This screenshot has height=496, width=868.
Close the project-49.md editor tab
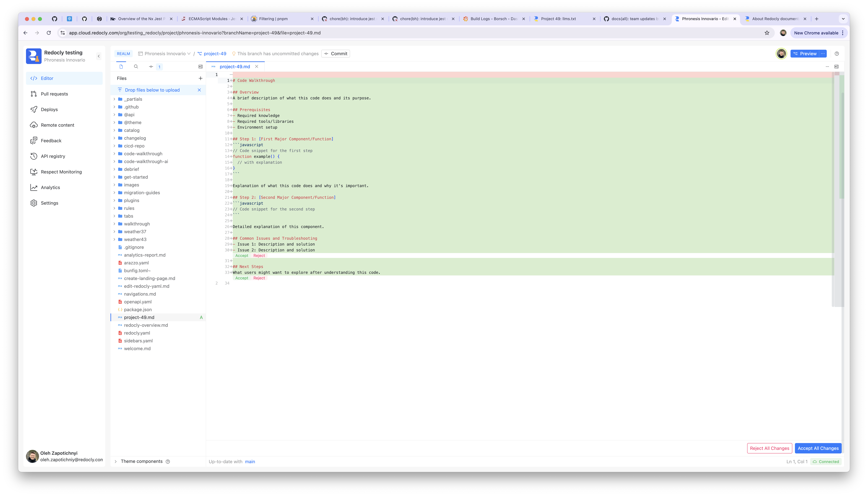tap(257, 67)
